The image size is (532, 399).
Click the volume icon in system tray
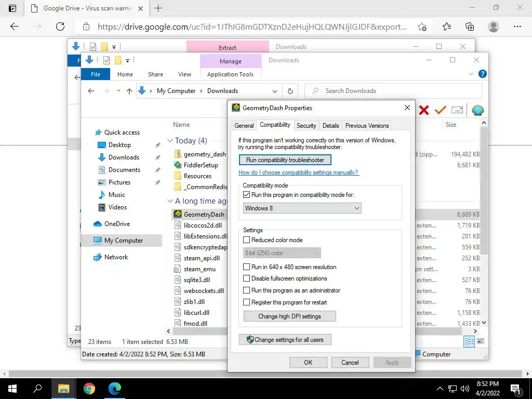(x=465, y=389)
